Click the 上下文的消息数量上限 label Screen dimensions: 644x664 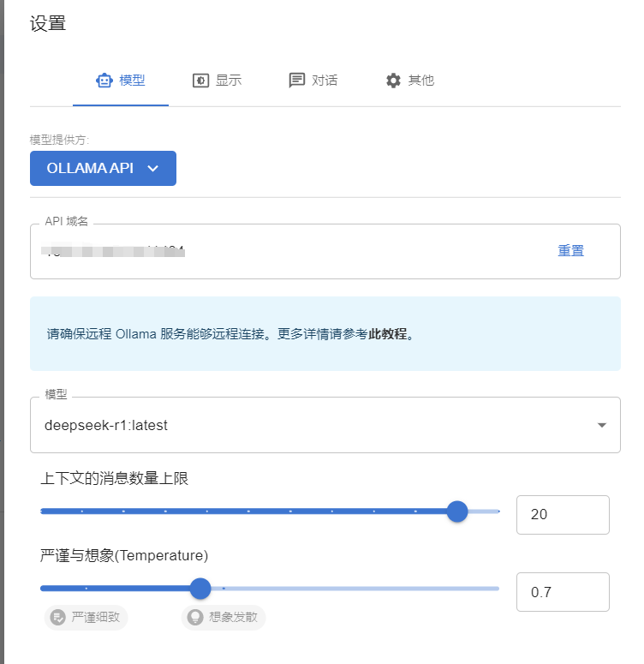114,479
